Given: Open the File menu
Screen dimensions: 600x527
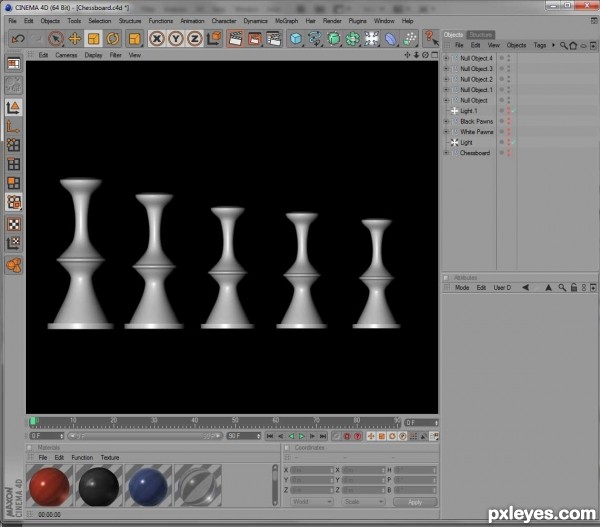Looking at the screenshot, I should [12, 21].
